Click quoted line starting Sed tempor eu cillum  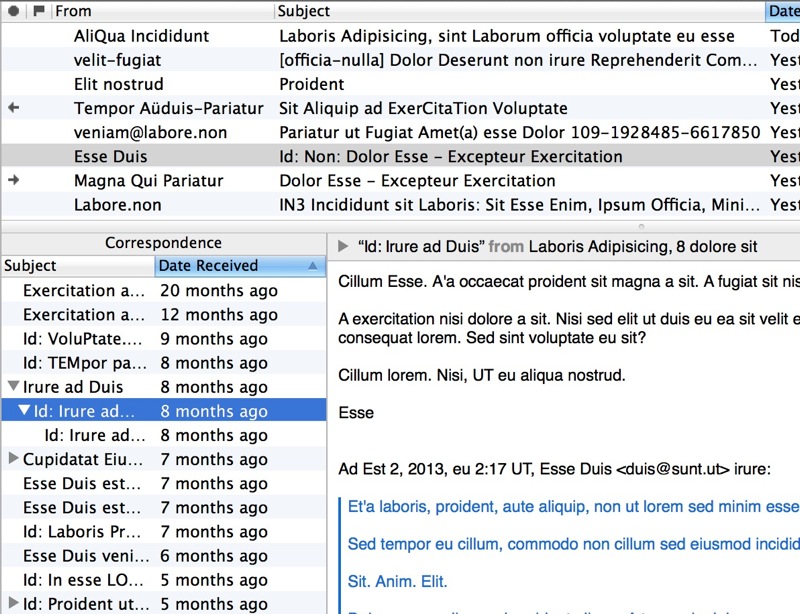pos(573,544)
